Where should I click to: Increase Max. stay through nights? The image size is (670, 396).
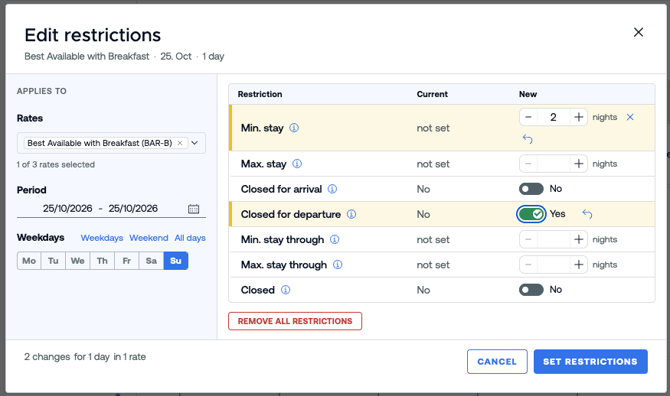579,264
